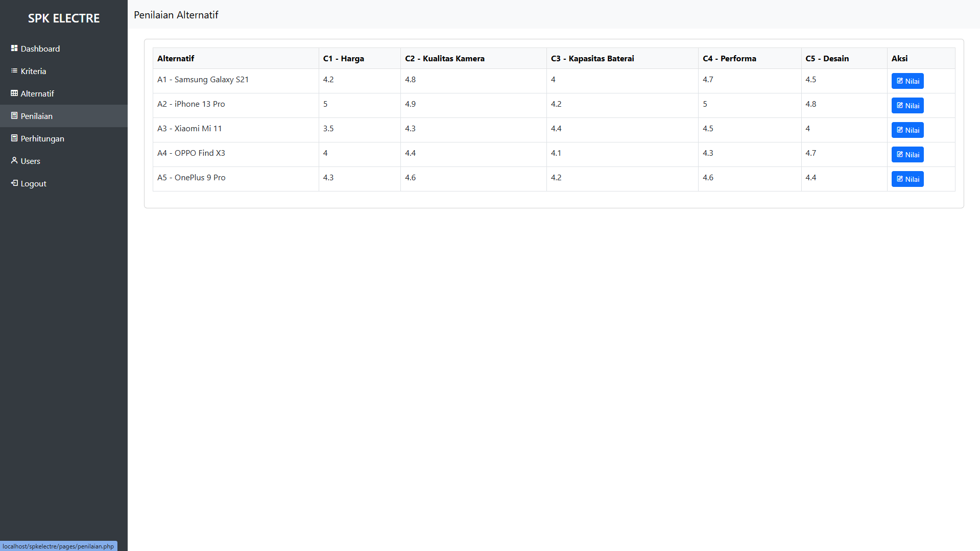Click 'C2 - Kualitas Kamera' column header
The height and width of the screenshot is (551, 980).
click(473, 58)
